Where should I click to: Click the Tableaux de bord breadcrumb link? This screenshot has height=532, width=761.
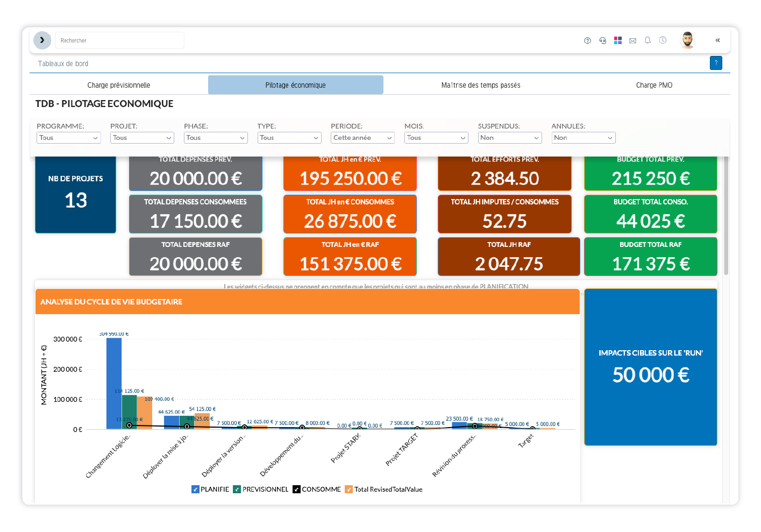click(x=63, y=63)
